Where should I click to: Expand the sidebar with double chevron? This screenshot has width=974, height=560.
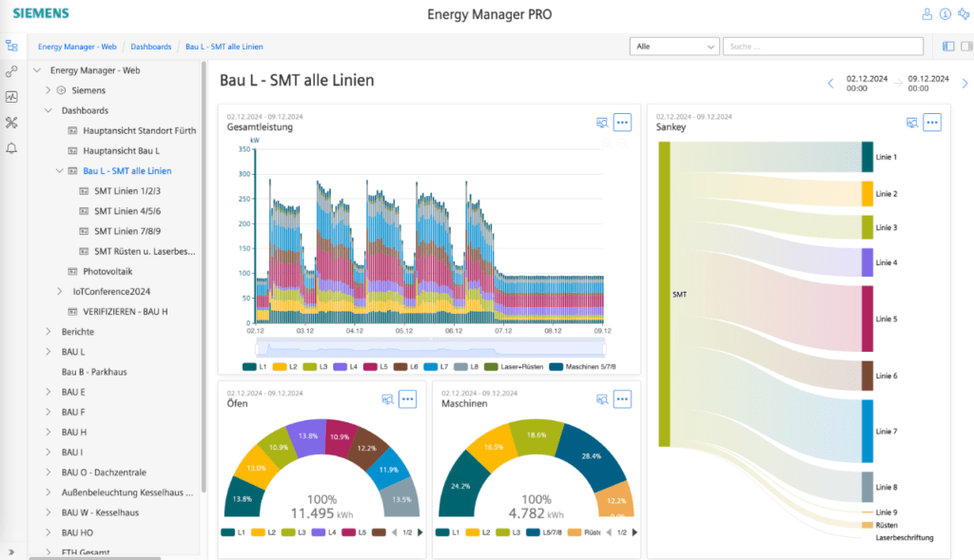(x=11, y=551)
